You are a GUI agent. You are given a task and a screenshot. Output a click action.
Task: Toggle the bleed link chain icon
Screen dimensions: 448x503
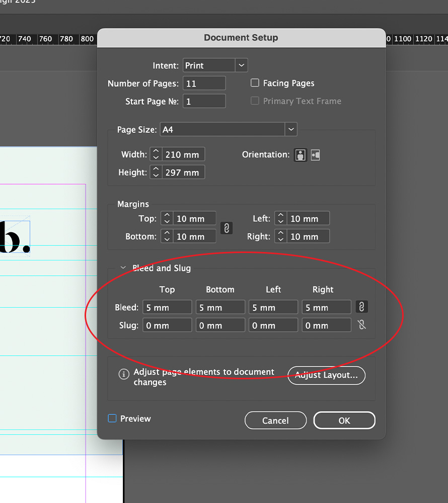[362, 307]
